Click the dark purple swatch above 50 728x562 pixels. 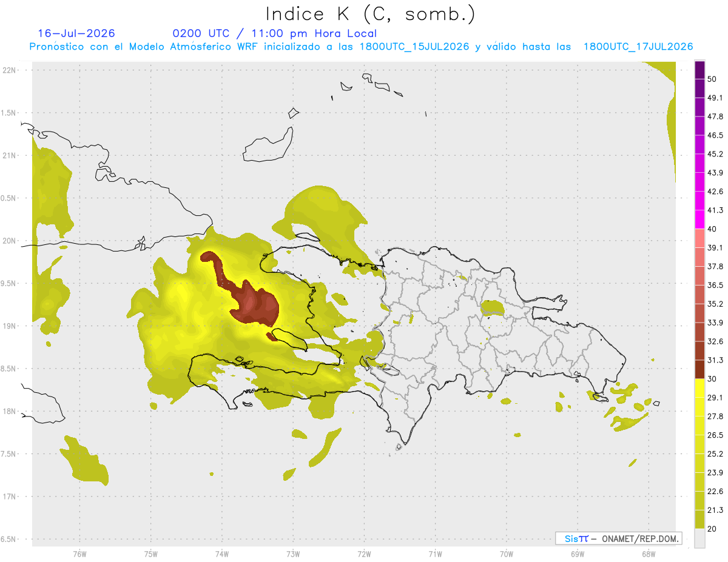(699, 70)
